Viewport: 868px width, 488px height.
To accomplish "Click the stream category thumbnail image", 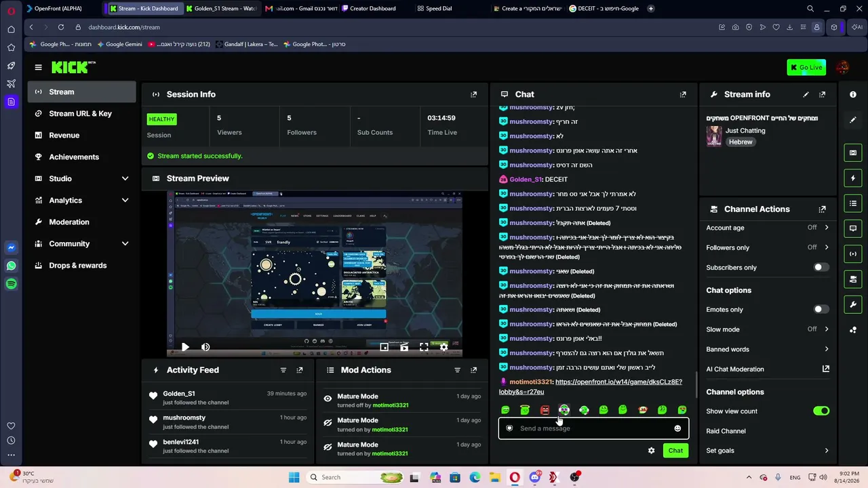I will (714, 136).
